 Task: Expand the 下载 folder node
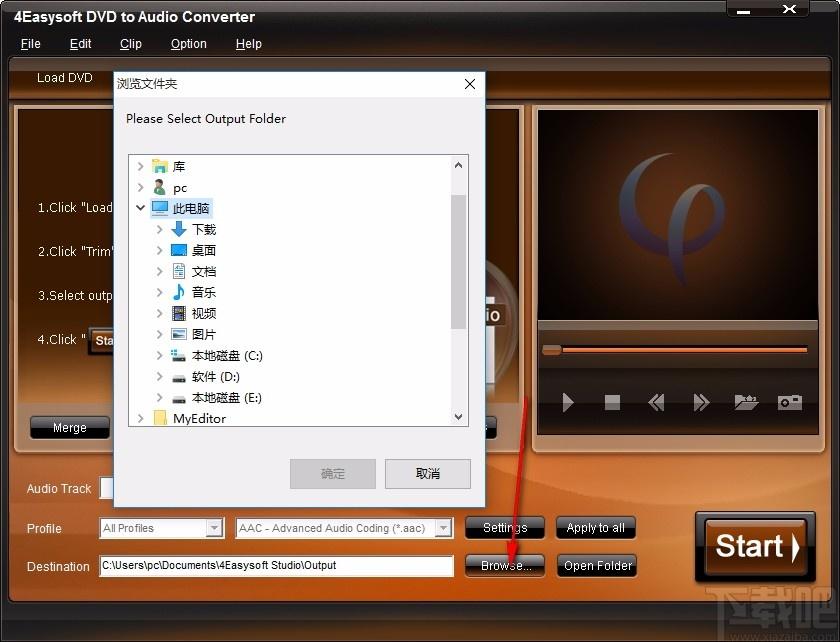point(159,229)
